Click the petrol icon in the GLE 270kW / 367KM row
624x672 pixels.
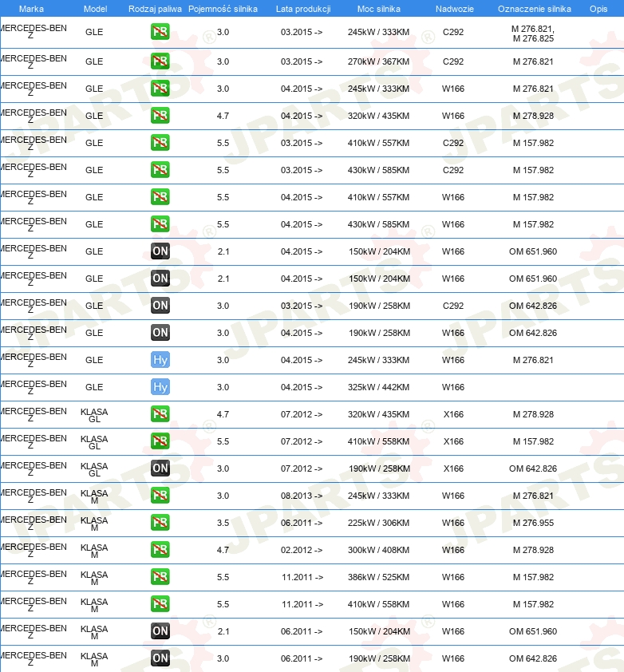point(160,61)
